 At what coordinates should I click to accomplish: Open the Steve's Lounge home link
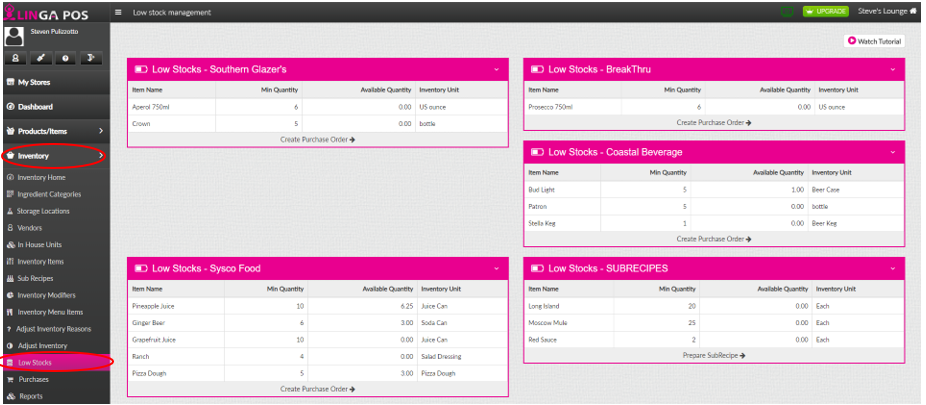point(886,11)
